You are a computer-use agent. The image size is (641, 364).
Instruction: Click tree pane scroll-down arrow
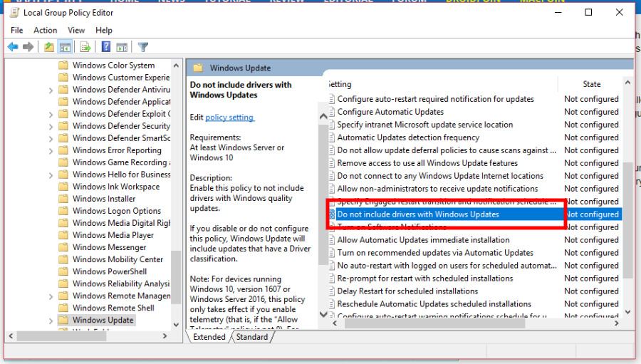pos(176,325)
